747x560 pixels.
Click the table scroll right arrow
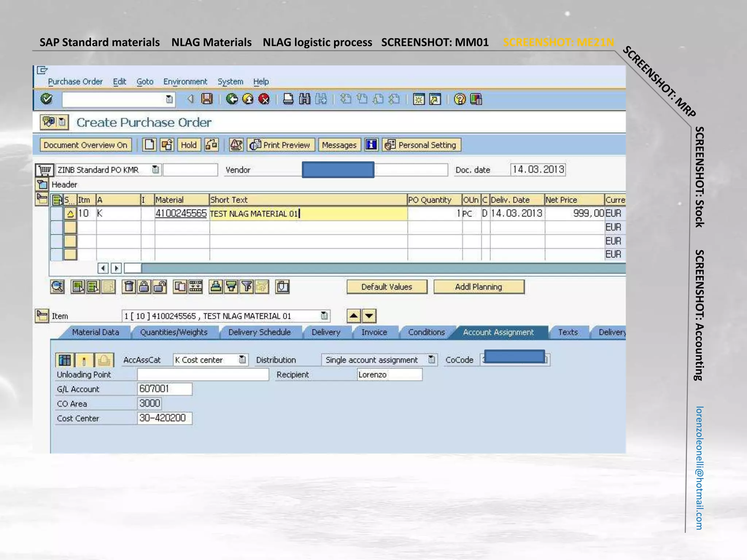click(116, 268)
